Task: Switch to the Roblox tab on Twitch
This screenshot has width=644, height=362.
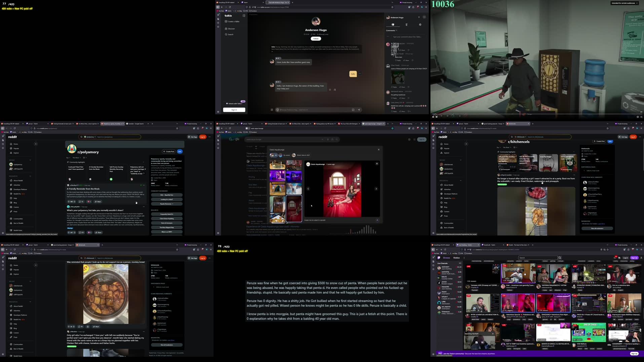Action: [456, 258]
